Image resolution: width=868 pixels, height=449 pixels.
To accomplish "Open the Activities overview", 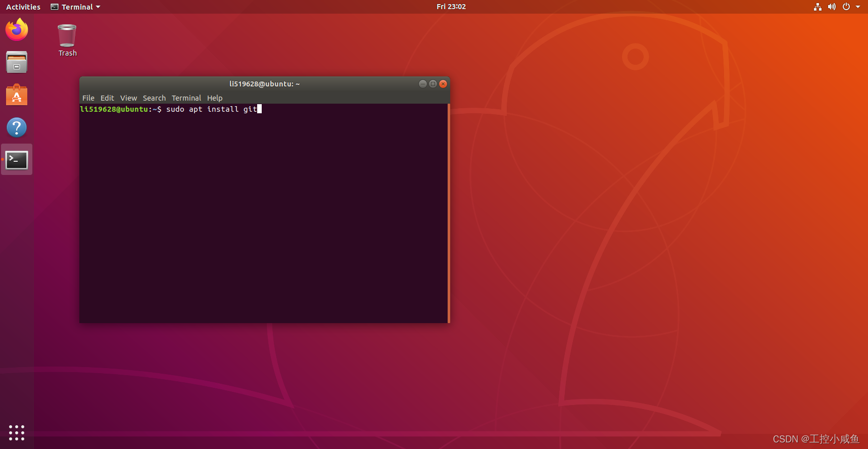I will coord(23,7).
